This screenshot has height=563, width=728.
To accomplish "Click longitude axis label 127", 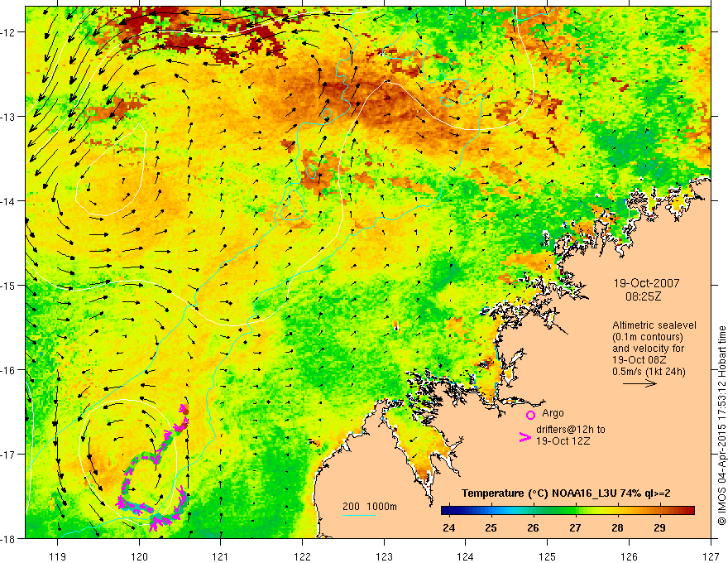I will (x=711, y=556).
